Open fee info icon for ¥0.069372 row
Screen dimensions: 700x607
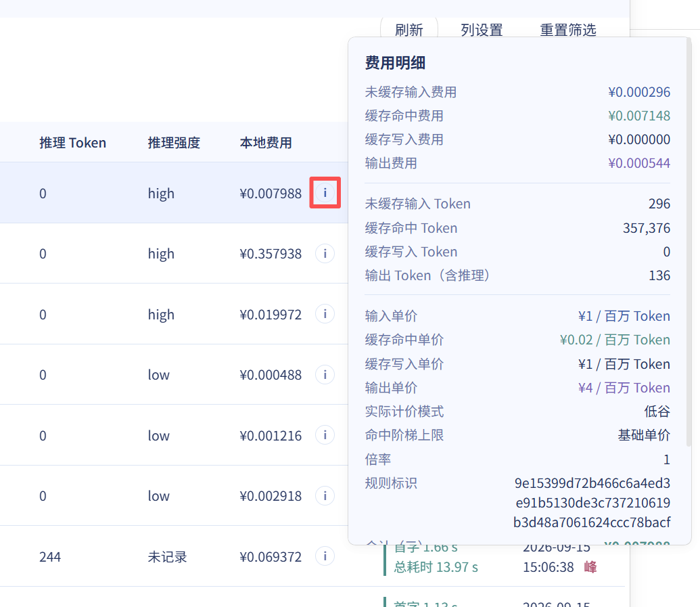tap(325, 556)
